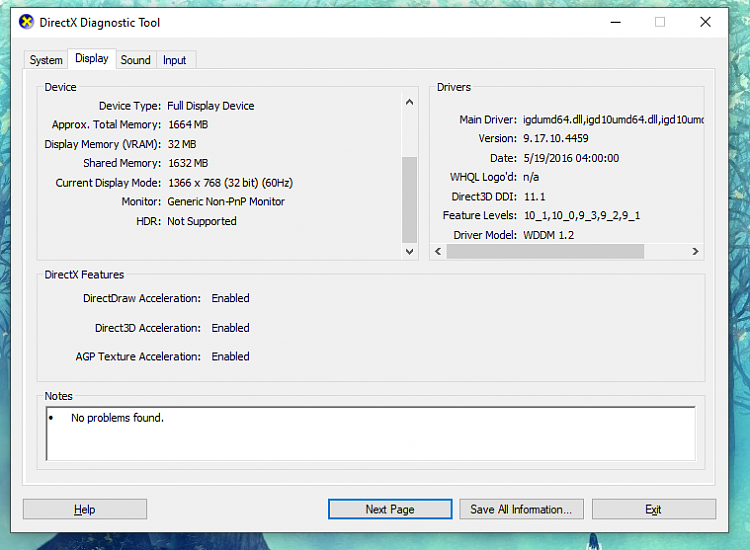Image resolution: width=750 pixels, height=550 pixels.
Task: Select the Display tab
Action: pos(92,58)
